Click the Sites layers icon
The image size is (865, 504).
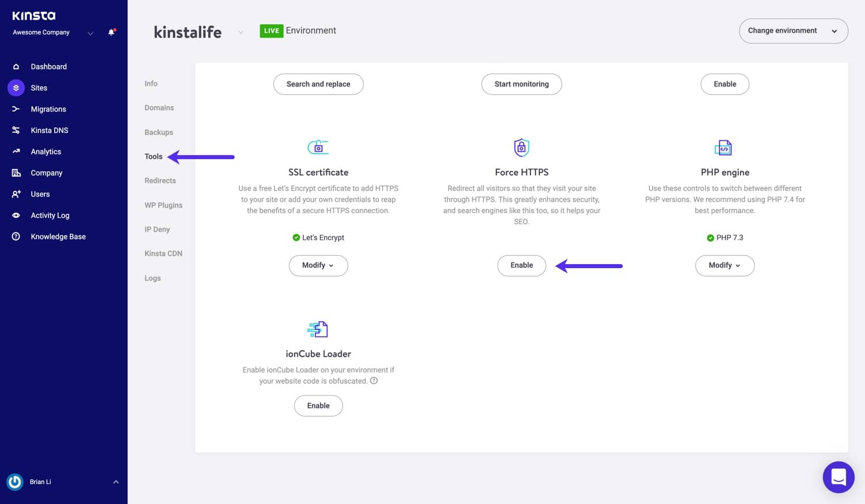tap(16, 88)
